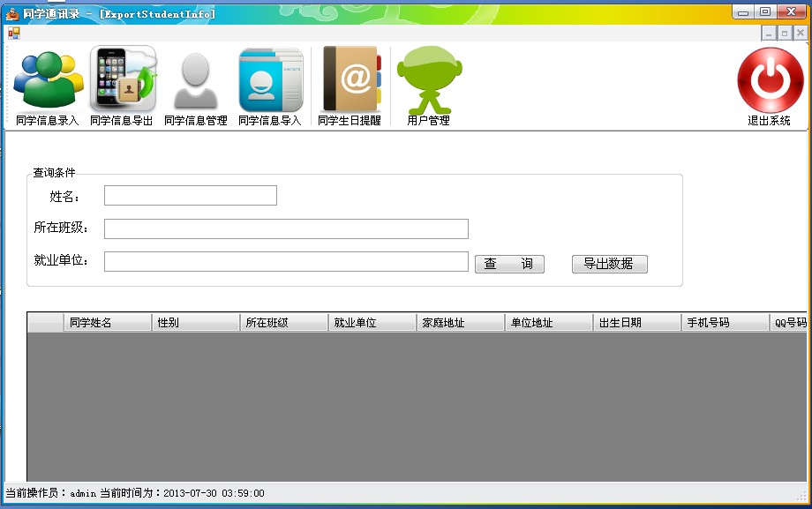
Task: Sort by 出生日期 column header
Action: pyautogui.click(x=637, y=323)
